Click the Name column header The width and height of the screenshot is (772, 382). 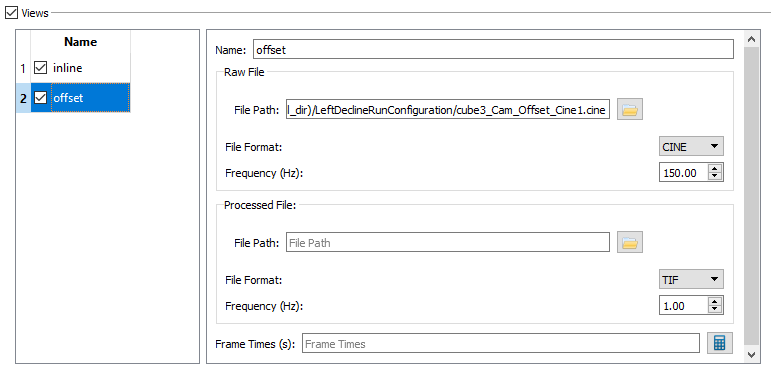point(80,42)
